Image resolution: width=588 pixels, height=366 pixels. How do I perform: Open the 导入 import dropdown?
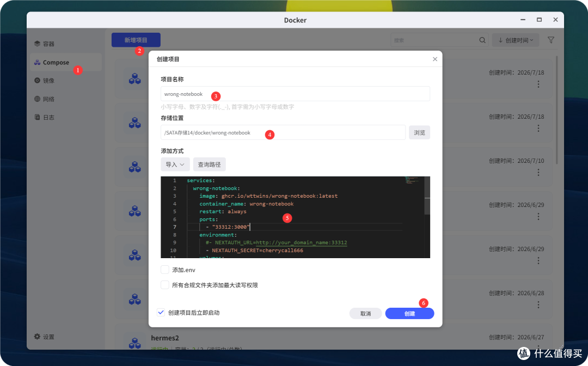[x=175, y=164]
